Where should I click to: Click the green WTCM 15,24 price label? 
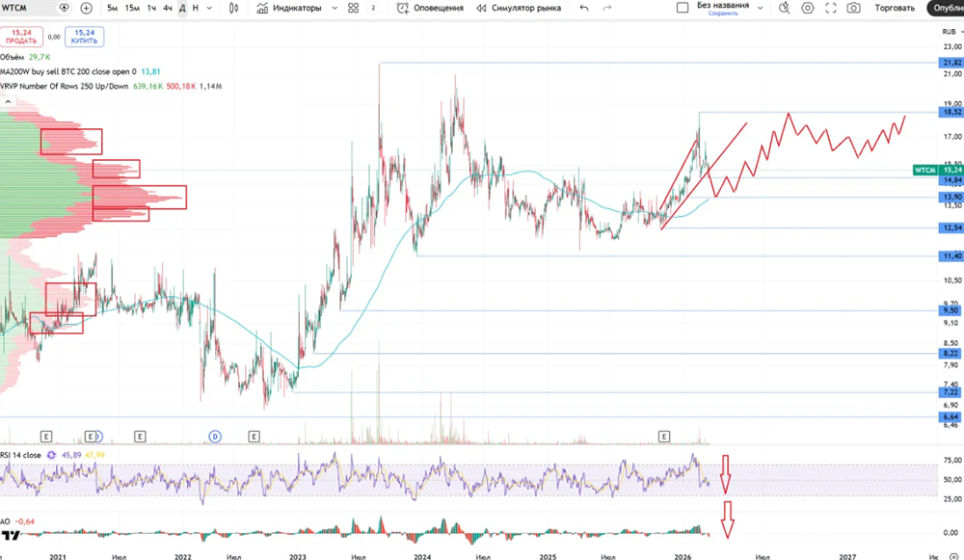pyautogui.click(x=938, y=170)
